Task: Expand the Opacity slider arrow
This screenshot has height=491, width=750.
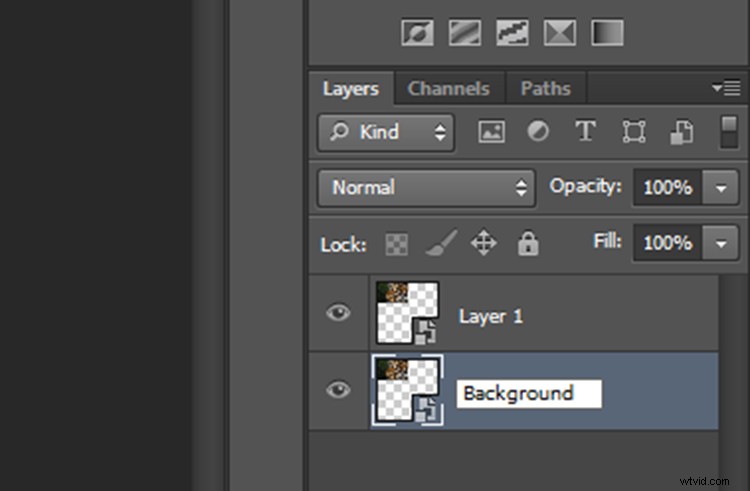Action: (720, 187)
